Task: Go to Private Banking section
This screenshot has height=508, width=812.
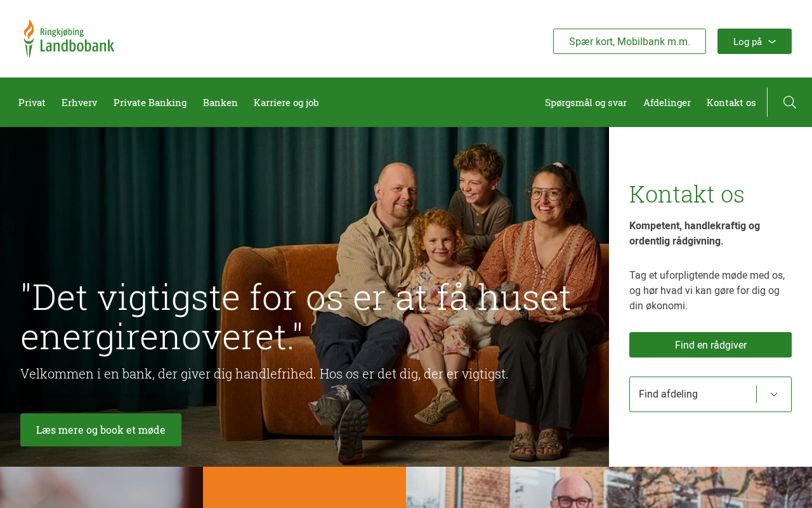Action: tap(150, 102)
